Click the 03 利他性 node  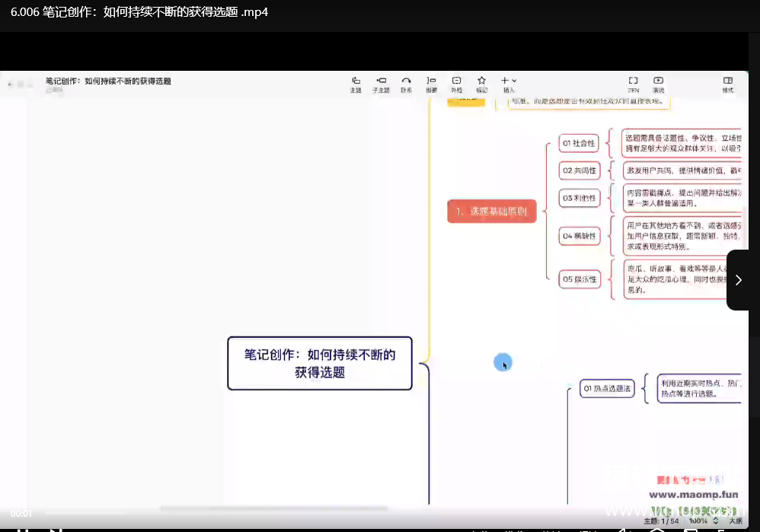(579, 199)
